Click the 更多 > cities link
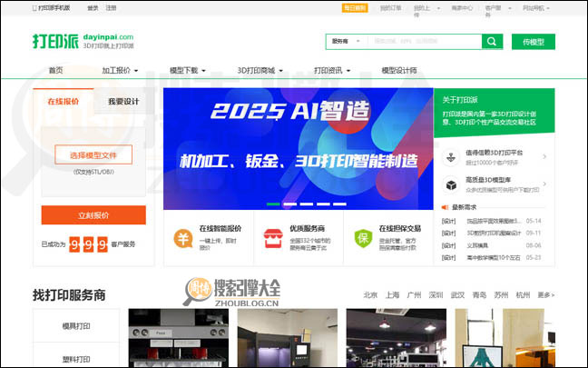Image resolution: width=588 pixels, height=368 pixels. pos(545,294)
